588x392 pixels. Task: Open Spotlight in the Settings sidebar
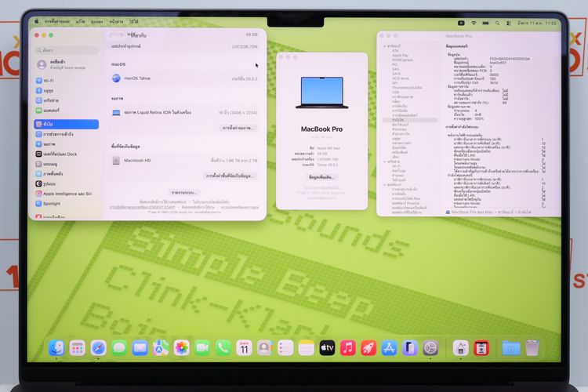tap(67, 204)
